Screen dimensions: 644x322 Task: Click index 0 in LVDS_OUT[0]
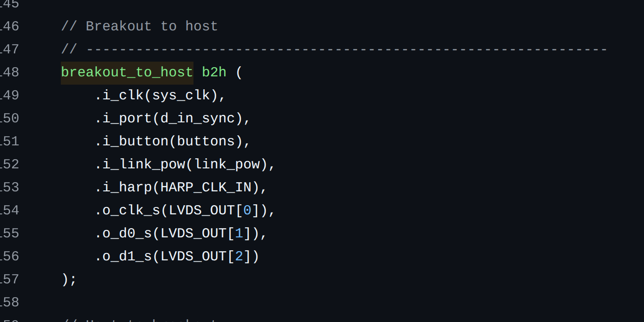pyautogui.click(x=247, y=211)
